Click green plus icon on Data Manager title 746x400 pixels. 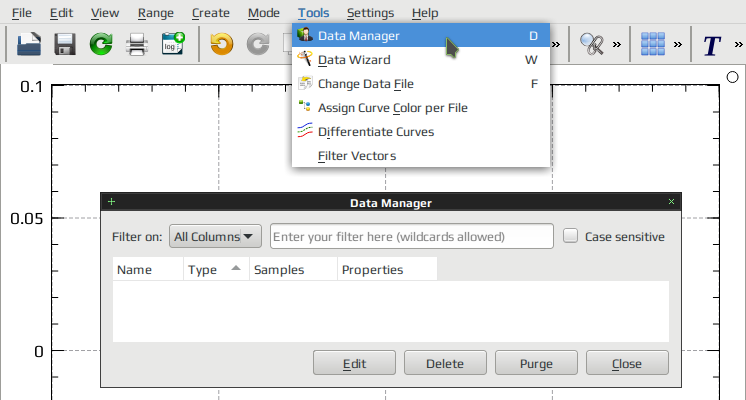pyautogui.click(x=111, y=202)
